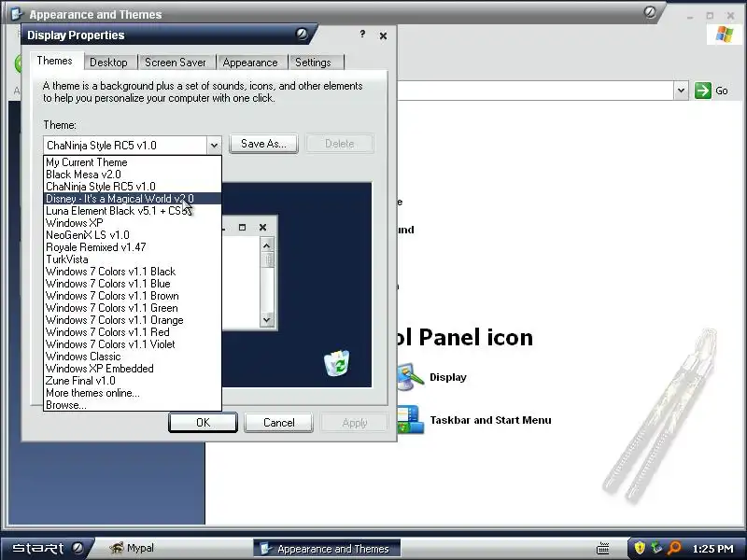Select Windows 7 Colors v1.1 Orange
Image resolution: width=747 pixels, height=560 pixels.
click(x=133, y=320)
